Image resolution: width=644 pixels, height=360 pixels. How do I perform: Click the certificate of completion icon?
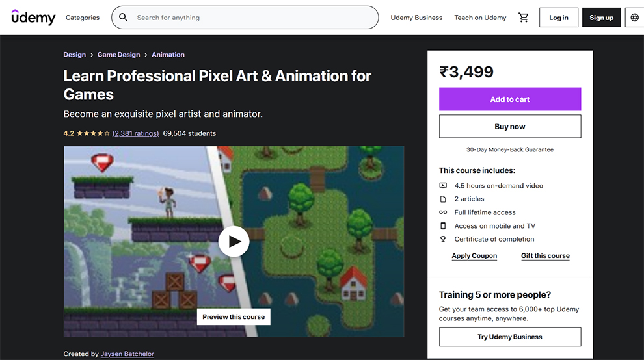[x=443, y=239]
